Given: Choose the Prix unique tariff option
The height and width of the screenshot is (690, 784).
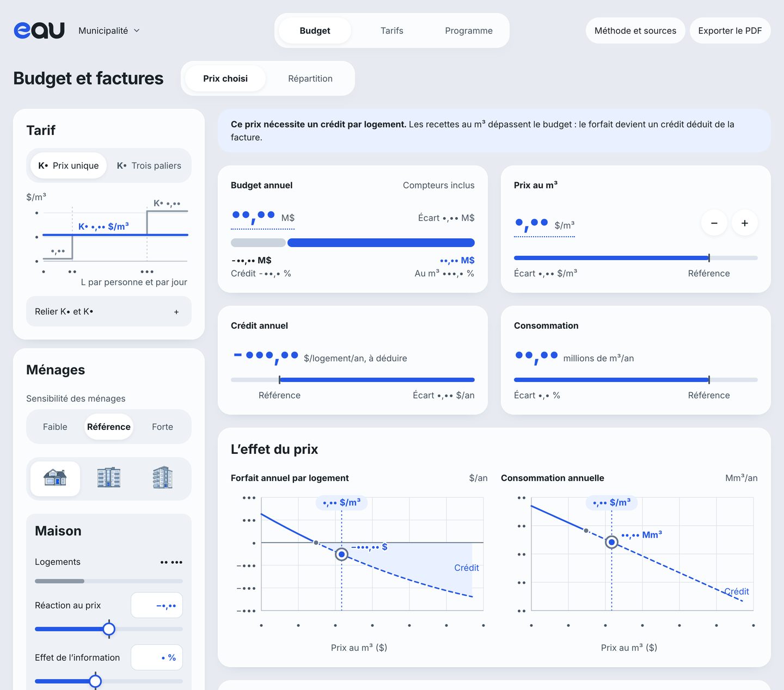Looking at the screenshot, I should coord(69,165).
